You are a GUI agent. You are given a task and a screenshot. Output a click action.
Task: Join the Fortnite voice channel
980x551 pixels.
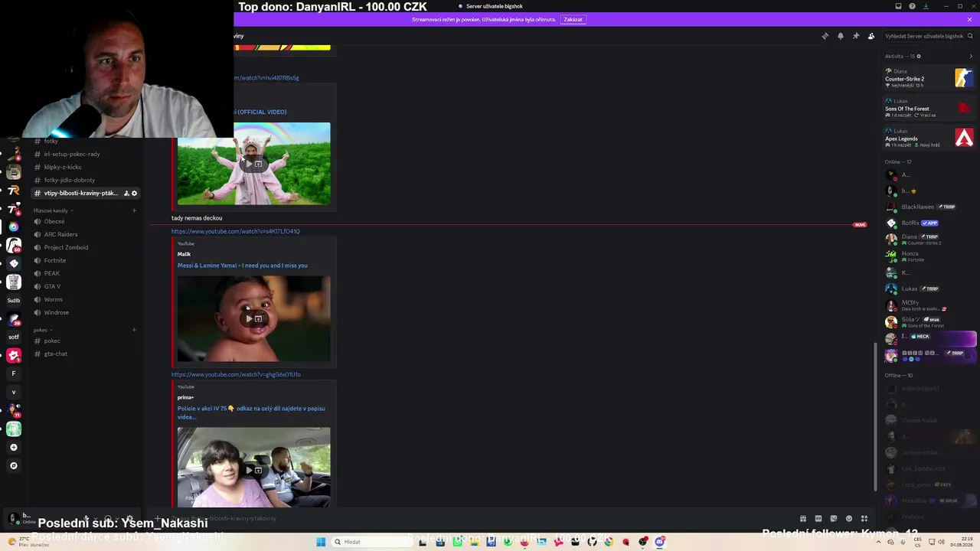85,260
